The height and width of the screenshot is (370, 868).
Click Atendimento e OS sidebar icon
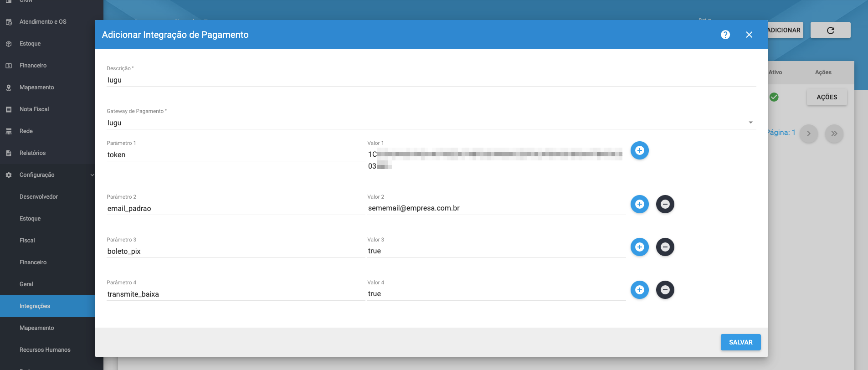(9, 22)
